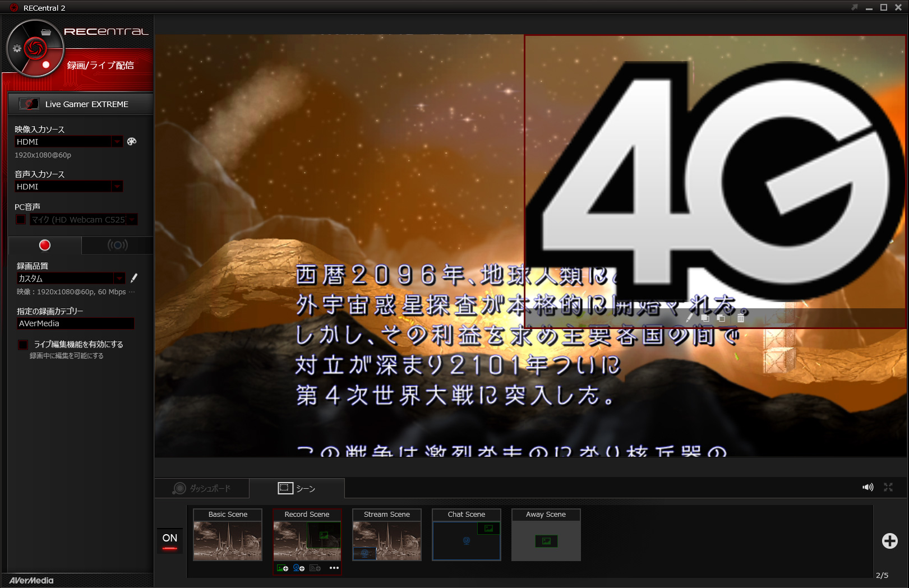Screen dimensions: 909x588
Task: Add webcam source to Record Scene
Action: [299, 568]
